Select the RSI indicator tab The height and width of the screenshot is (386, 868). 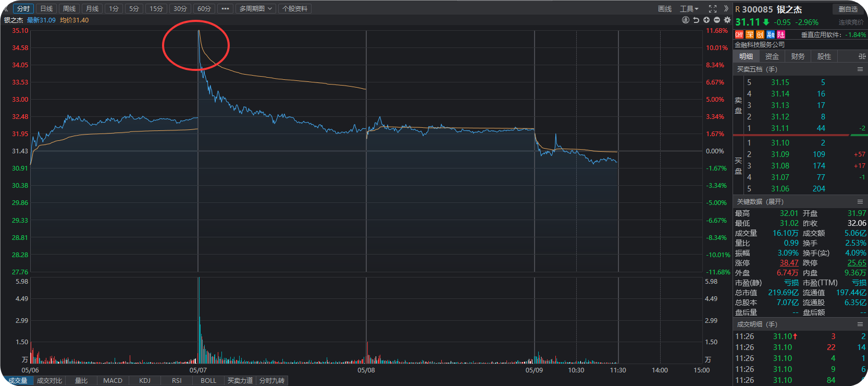tap(177, 381)
